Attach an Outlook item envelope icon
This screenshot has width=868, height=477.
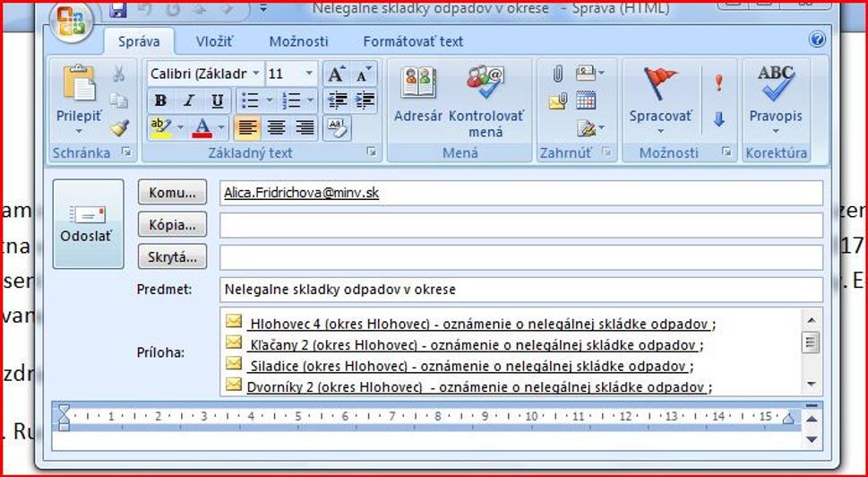coord(558,100)
